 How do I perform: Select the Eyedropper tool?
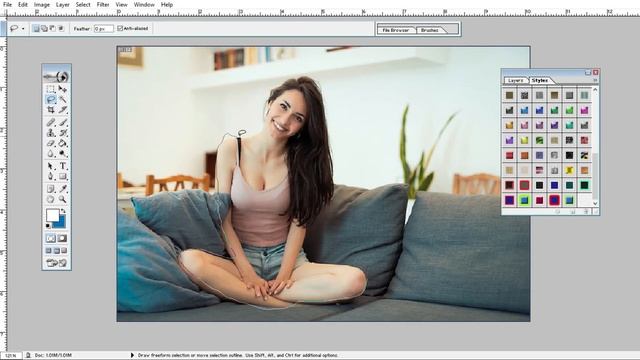(x=62, y=189)
